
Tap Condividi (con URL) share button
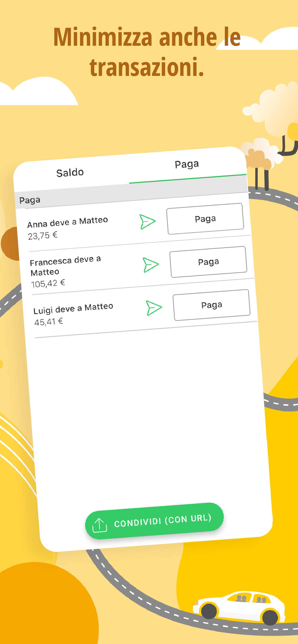154,521
